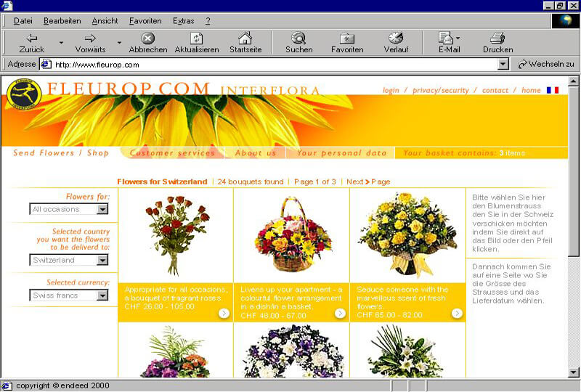Click the vertical scrollbar thumb
The image size is (581, 392).
tap(573, 171)
